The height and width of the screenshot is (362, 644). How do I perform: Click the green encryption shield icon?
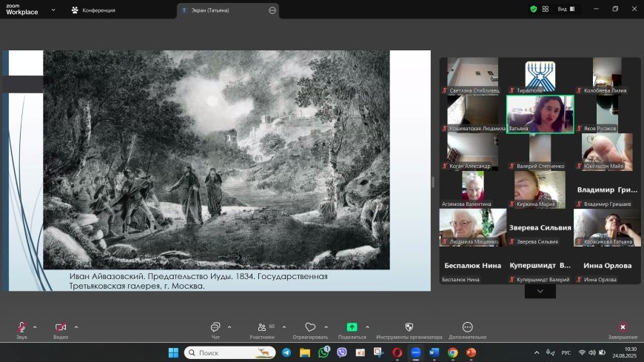pyautogui.click(x=534, y=9)
